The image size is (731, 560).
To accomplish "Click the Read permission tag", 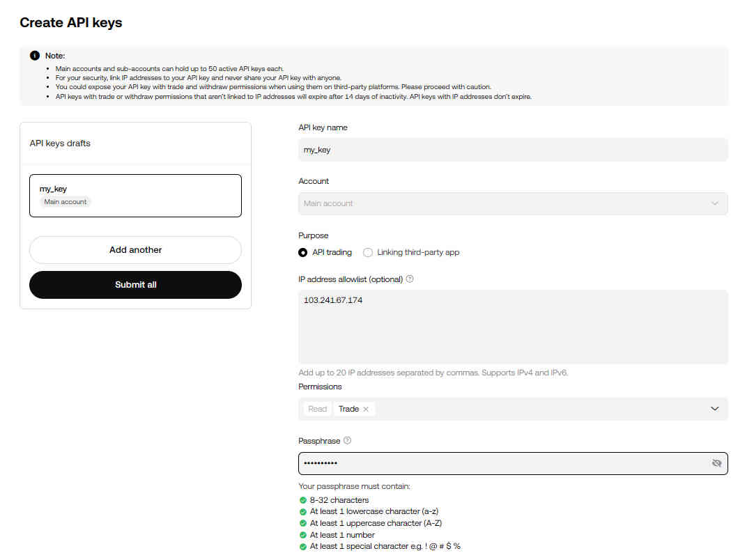I will coord(318,409).
